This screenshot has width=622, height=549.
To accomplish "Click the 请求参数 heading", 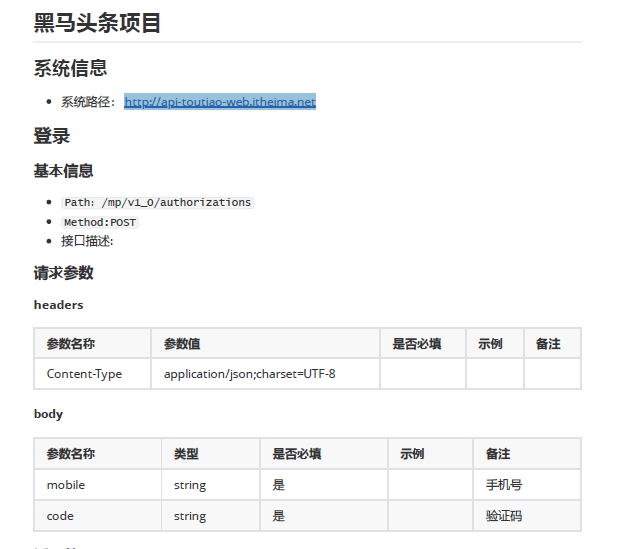I will 63,273.
